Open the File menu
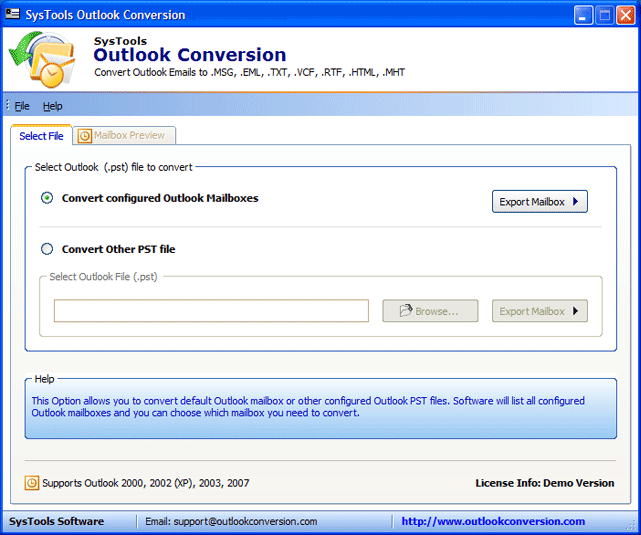 (22, 106)
